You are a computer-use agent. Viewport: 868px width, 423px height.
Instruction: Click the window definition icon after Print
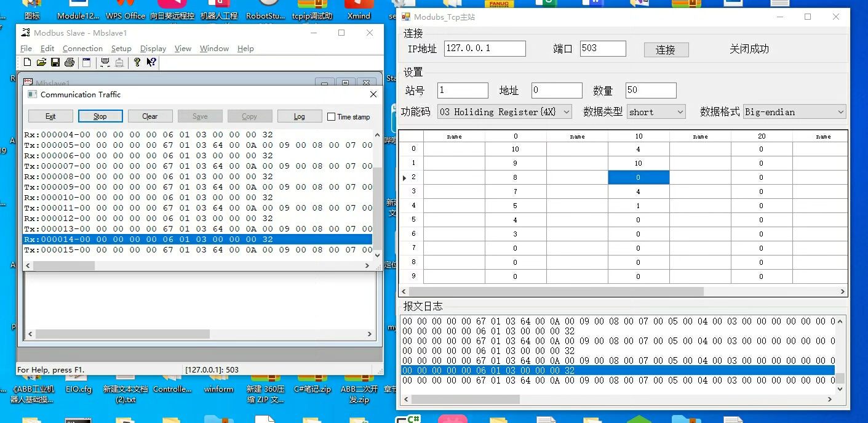[87, 62]
